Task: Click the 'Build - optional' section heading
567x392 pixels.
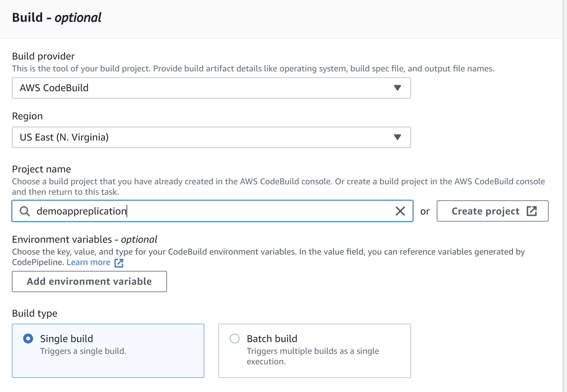Action: (56, 18)
